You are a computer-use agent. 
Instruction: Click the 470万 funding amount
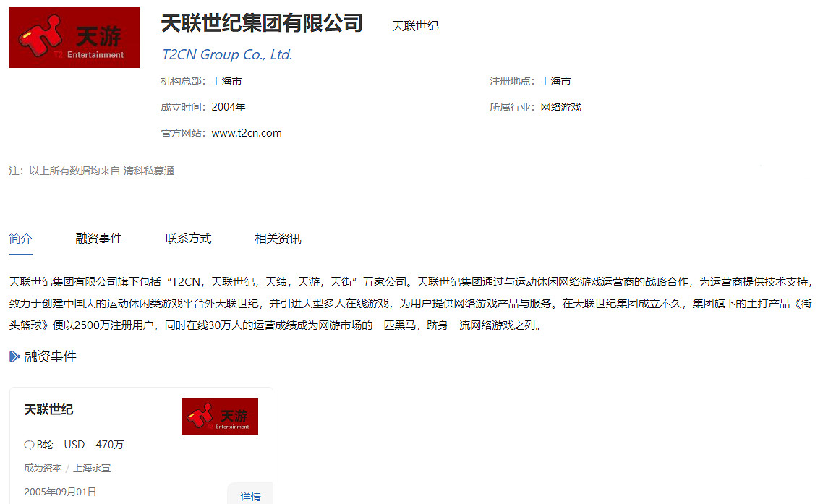click(110, 445)
